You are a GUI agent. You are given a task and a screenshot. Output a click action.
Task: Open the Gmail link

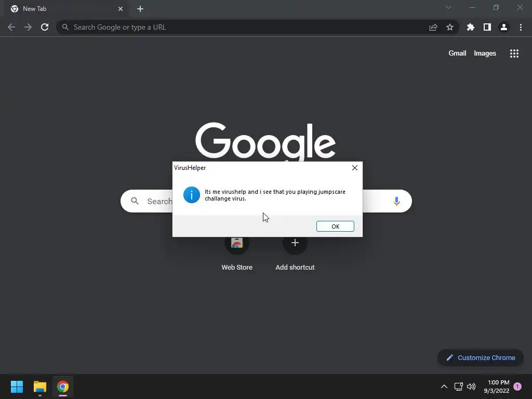(x=457, y=54)
